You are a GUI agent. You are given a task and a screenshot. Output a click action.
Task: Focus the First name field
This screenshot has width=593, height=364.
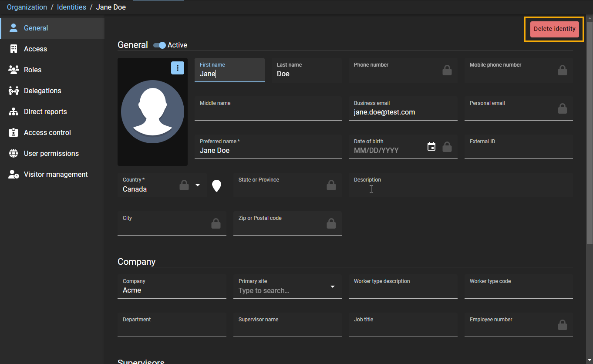click(x=229, y=70)
